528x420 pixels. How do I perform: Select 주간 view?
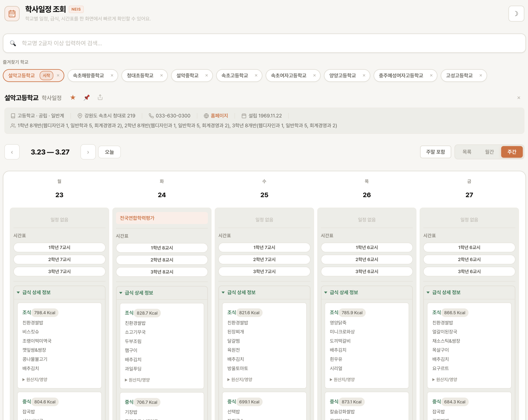[x=512, y=152]
